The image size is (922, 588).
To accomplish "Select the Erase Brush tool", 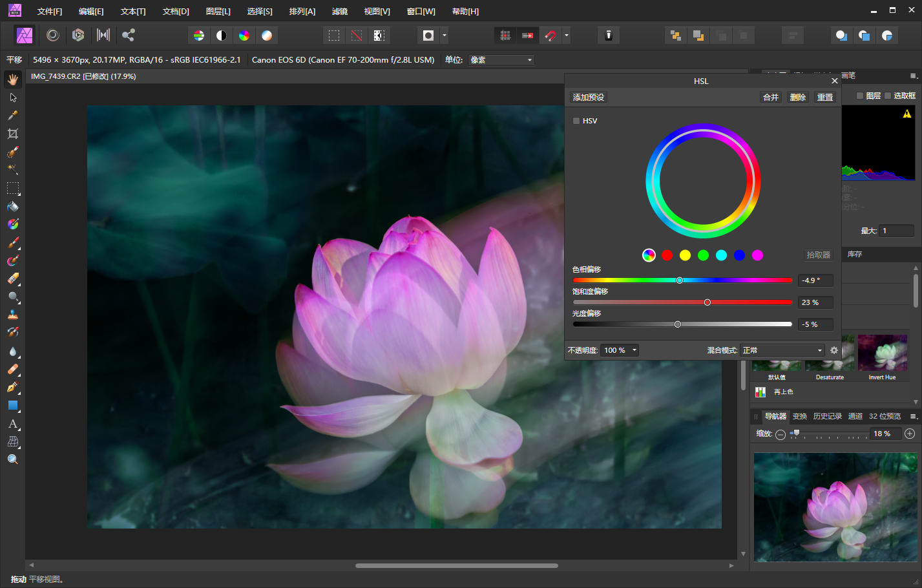I will [13, 279].
